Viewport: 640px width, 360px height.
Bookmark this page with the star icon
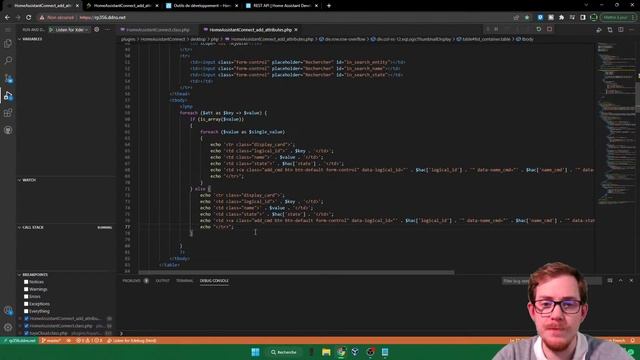[x=527, y=18]
